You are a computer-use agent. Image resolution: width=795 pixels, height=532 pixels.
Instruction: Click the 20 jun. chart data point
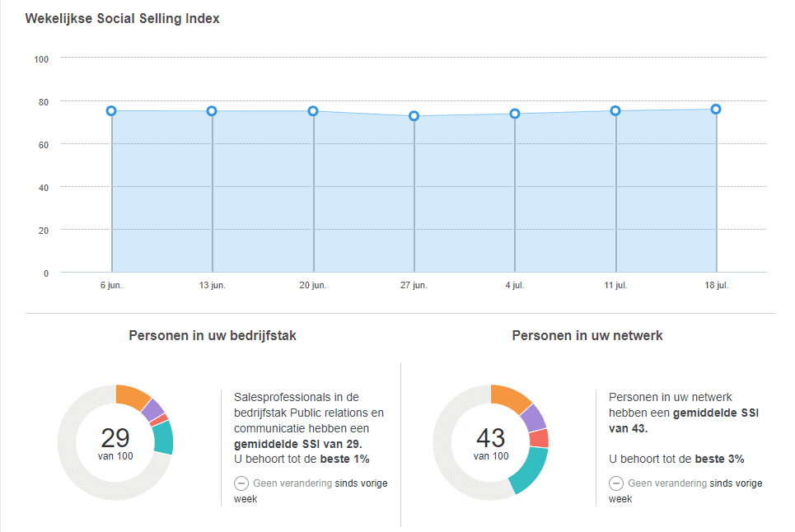tap(313, 111)
